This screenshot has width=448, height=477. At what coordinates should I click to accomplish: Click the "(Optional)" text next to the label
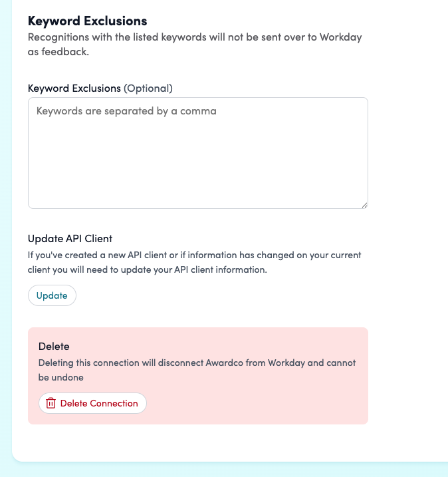[148, 88]
